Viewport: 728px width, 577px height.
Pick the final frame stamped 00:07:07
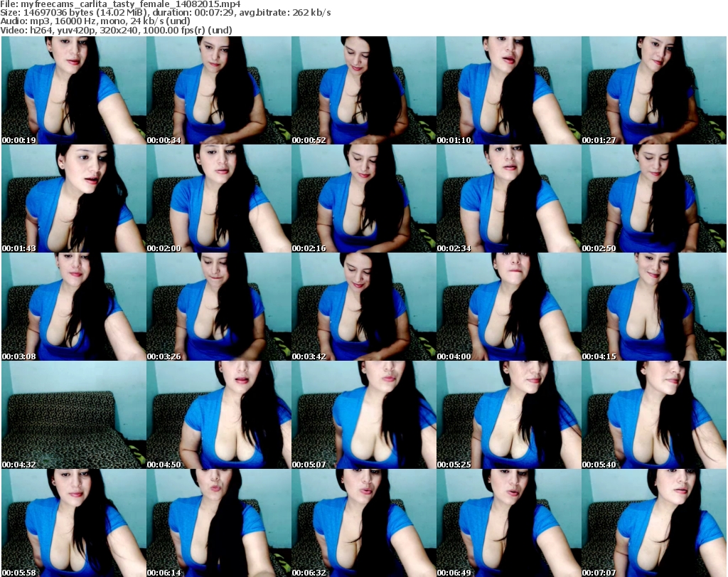654,523
